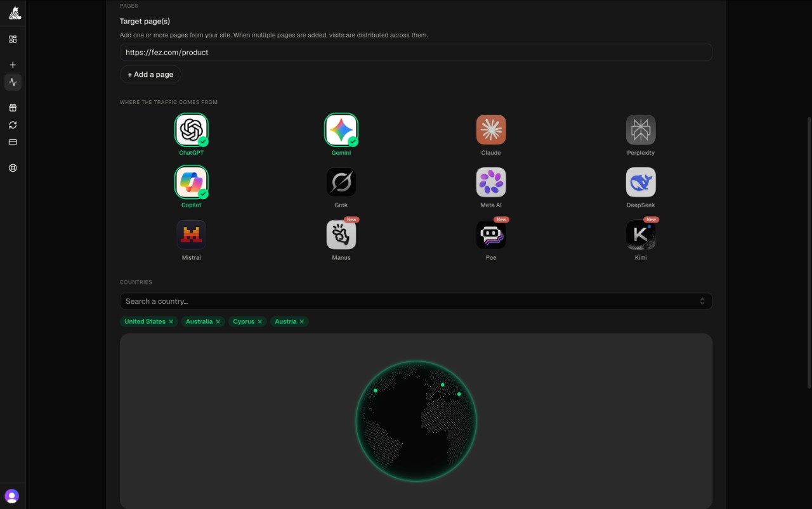The image size is (812, 509).
Task: Open the billing card icon in sidebar
Action: pyautogui.click(x=13, y=142)
